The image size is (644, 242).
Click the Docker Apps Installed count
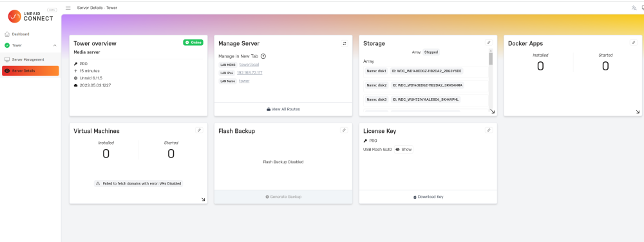pos(540,66)
